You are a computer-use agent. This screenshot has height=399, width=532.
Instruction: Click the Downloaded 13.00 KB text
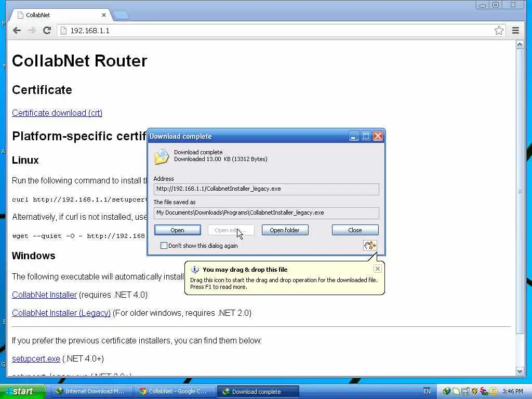(220, 159)
